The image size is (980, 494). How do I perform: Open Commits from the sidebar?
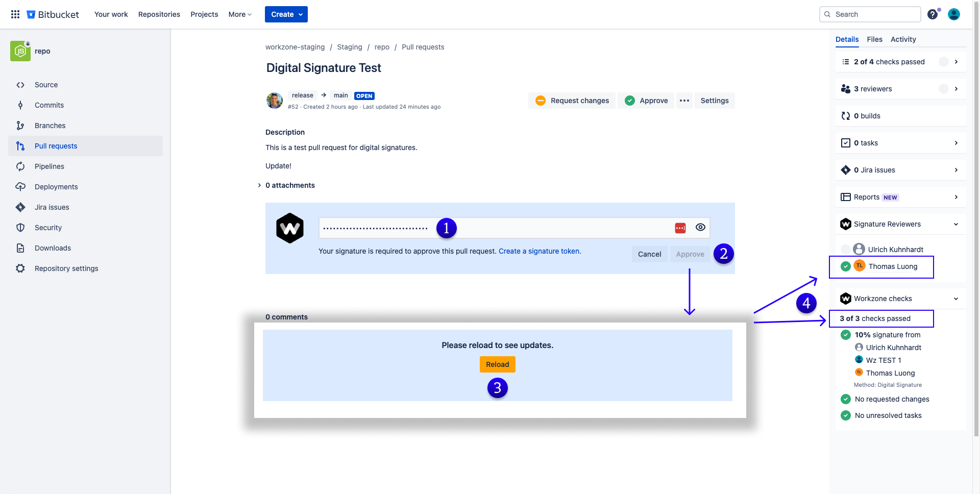pos(48,105)
